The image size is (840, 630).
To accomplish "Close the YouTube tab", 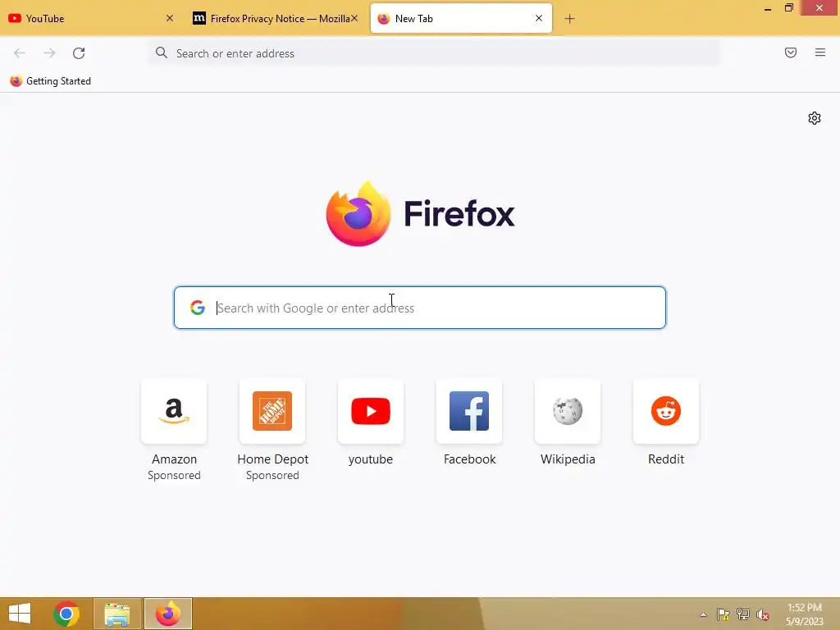I will pos(169,18).
